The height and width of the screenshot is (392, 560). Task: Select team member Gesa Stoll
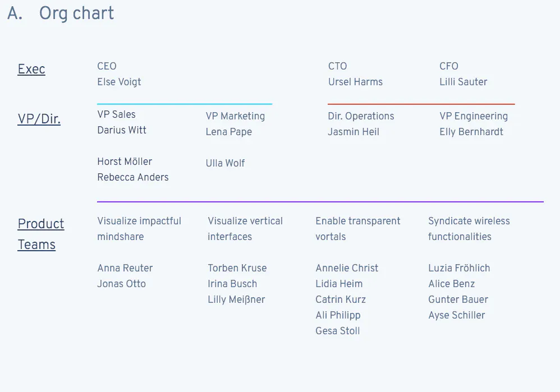click(338, 331)
